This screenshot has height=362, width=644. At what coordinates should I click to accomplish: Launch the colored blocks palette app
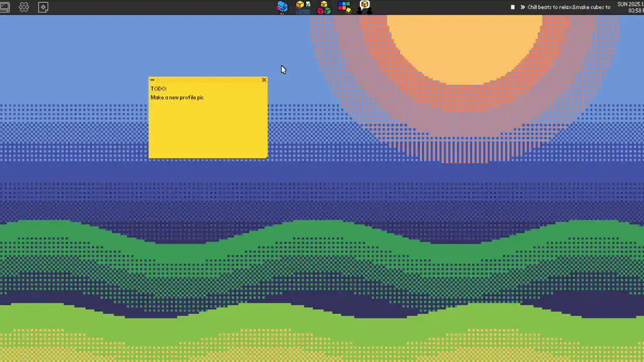(344, 7)
